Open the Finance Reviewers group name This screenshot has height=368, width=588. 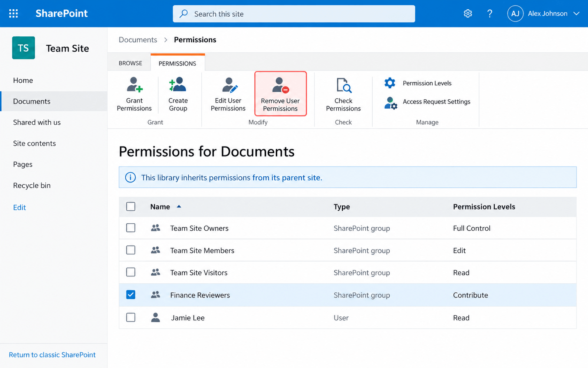tap(200, 295)
